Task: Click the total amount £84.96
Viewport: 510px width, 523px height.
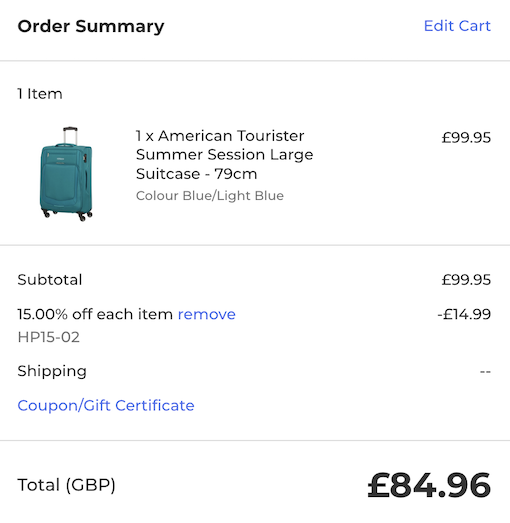Action: coord(429,485)
